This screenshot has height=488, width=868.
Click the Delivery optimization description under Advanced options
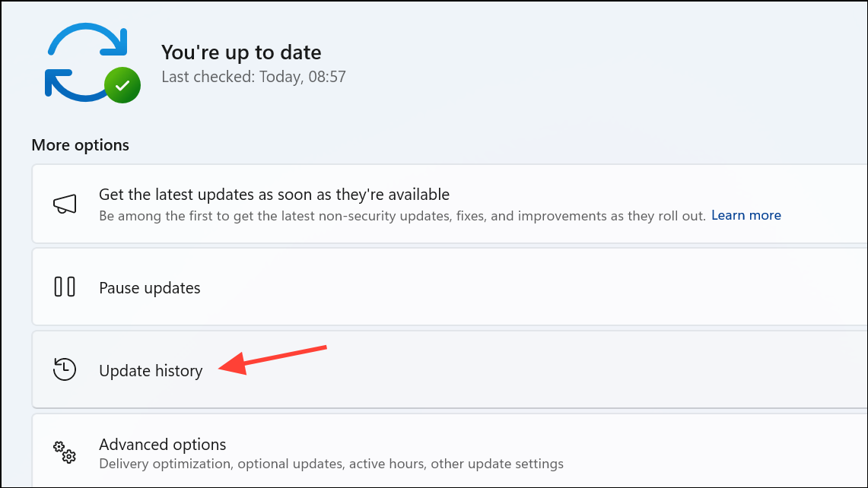coord(331,464)
